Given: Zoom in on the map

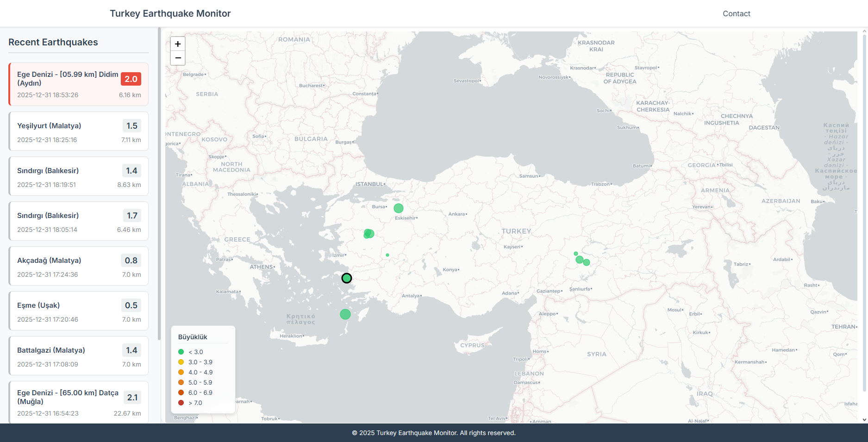Looking at the screenshot, I should [x=178, y=44].
